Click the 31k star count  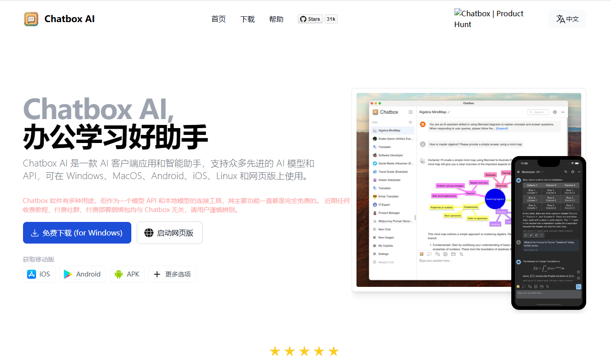[331, 19]
